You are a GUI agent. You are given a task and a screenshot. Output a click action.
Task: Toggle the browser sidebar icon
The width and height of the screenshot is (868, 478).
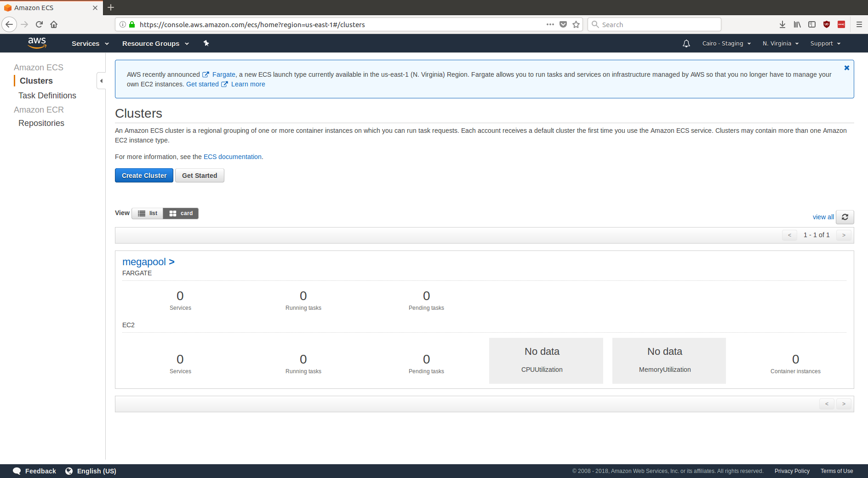tap(812, 24)
